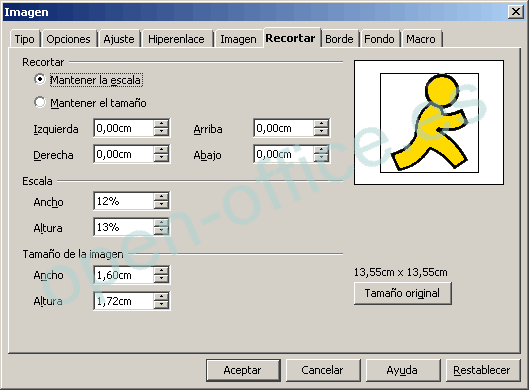Image resolution: width=529 pixels, height=390 pixels.
Task: Switch to the Borde tab
Action: pos(339,39)
